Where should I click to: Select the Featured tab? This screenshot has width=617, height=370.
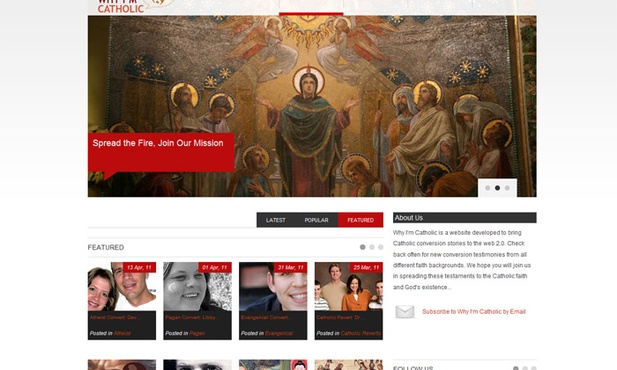(360, 220)
